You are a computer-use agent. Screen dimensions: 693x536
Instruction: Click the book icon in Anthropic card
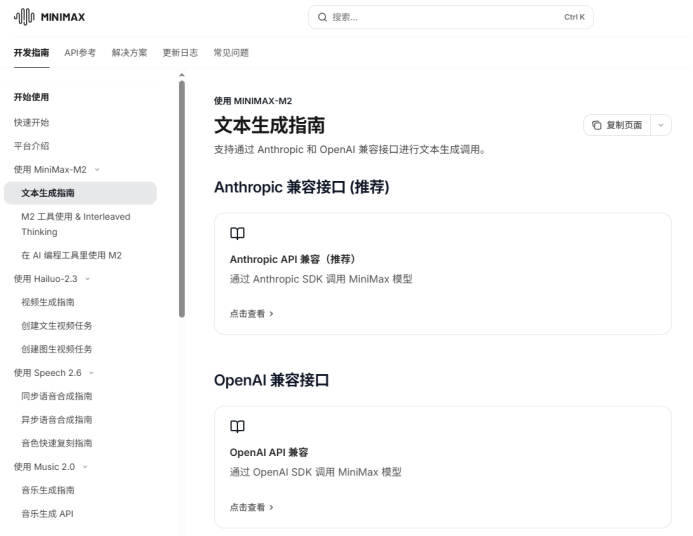pyautogui.click(x=237, y=234)
